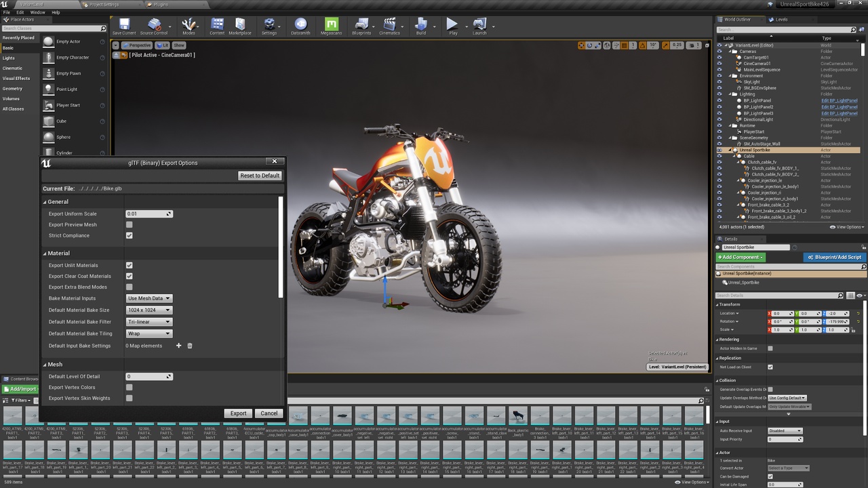Open the Window menu

(37, 12)
